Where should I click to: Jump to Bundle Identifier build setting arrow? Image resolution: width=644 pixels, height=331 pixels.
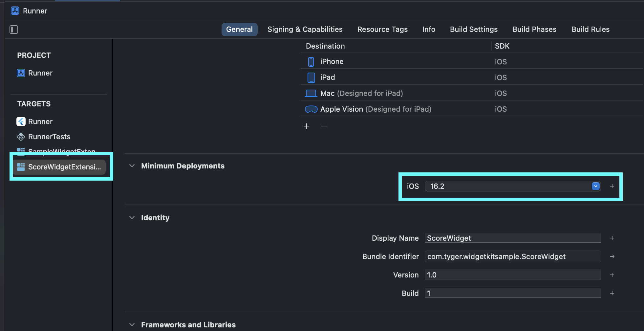coord(612,256)
